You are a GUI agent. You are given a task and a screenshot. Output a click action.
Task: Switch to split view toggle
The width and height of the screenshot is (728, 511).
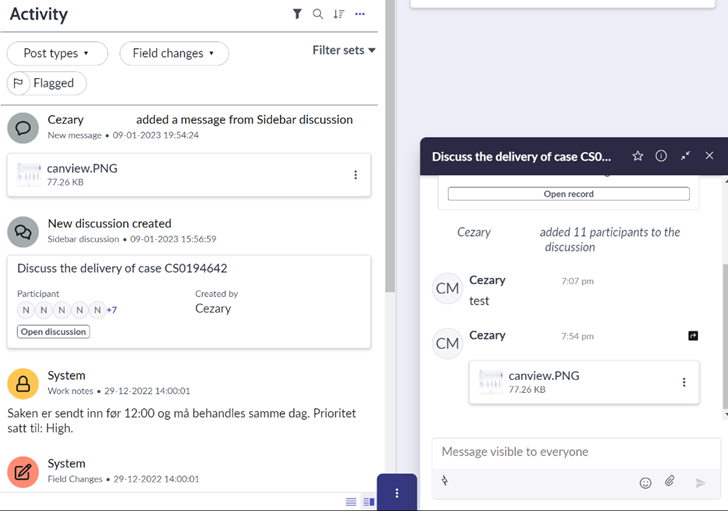pyautogui.click(x=368, y=501)
